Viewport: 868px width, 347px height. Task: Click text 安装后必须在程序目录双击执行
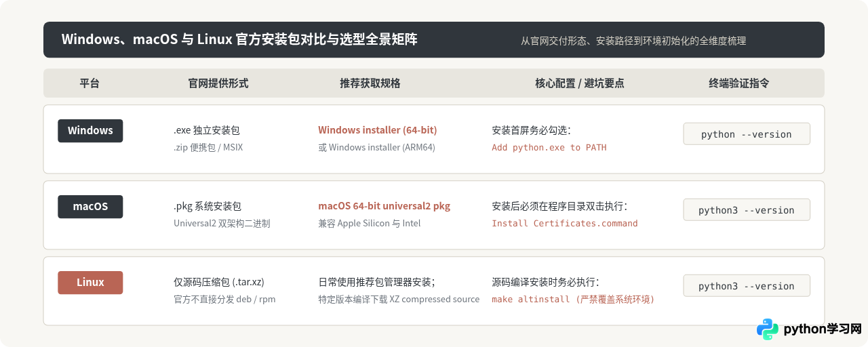coord(559,206)
